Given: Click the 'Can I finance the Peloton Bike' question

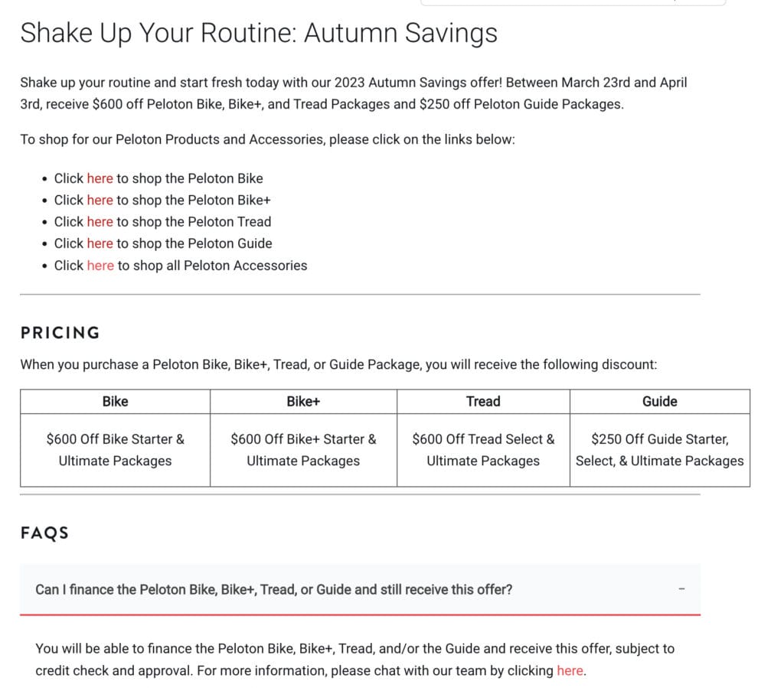Looking at the screenshot, I should [x=273, y=589].
